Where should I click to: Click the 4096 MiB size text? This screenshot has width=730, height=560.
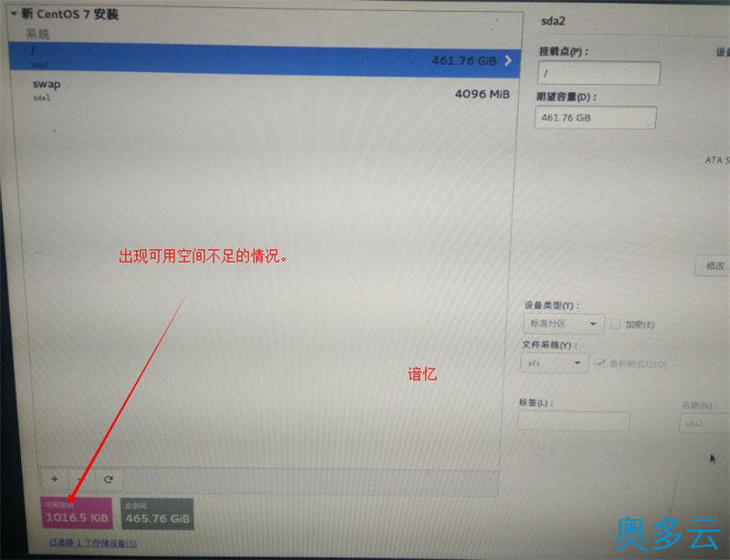tap(483, 94)
